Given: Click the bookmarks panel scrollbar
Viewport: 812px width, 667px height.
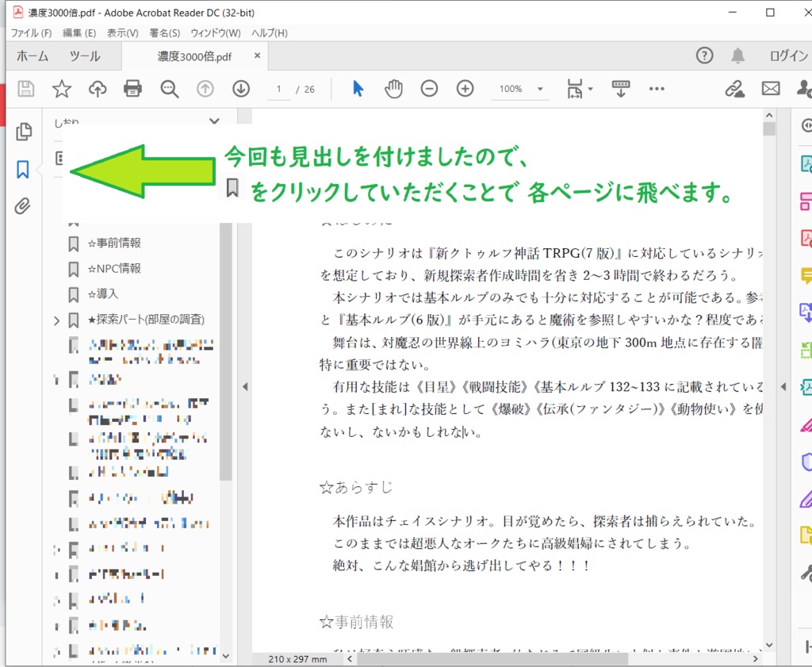Looking at the screenshot, I should [225, 351].
